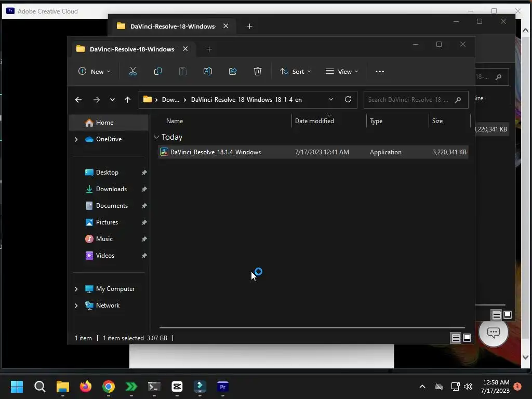Click the Delete trash icon in toolbar

(x=258, y=71)
